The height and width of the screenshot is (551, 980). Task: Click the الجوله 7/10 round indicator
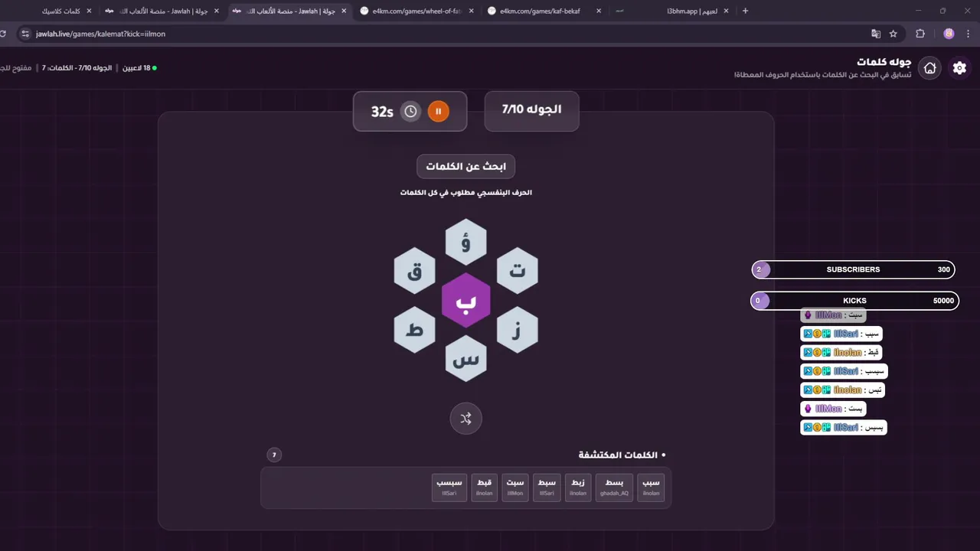point(532,111)
